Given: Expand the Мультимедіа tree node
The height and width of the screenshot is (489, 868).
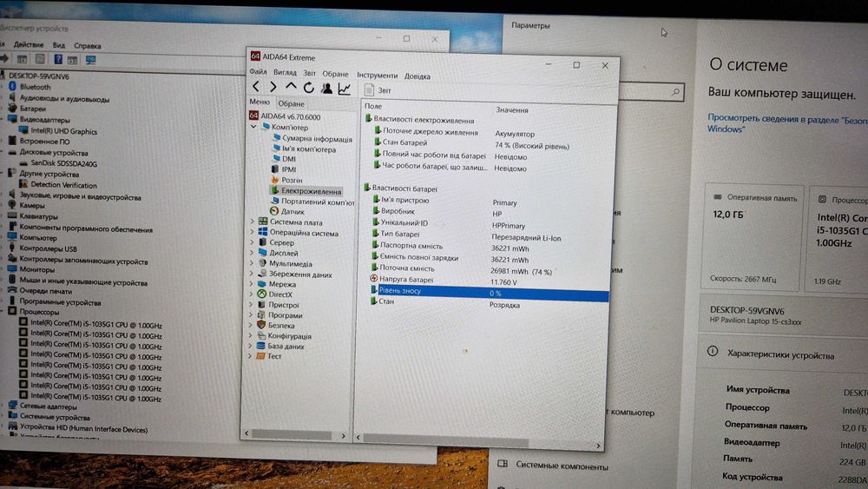Looking at the screenshot, I should 253,263.
